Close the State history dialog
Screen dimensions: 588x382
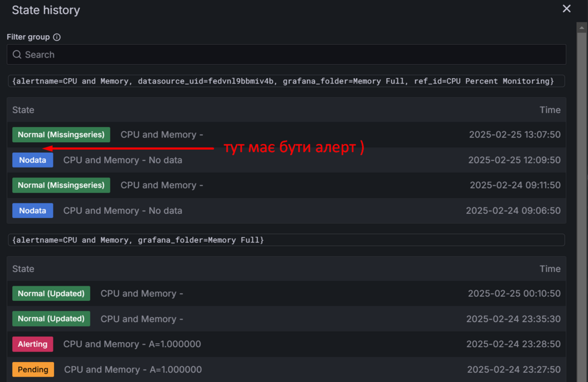(567, 9)
